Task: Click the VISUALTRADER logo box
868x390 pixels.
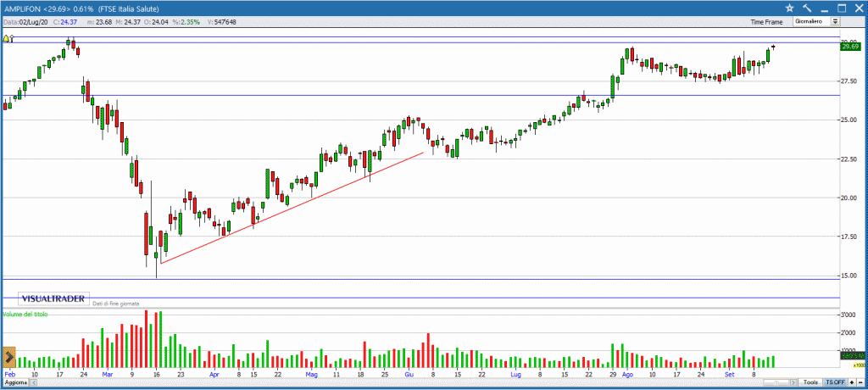Action: (x=53, y=298)
